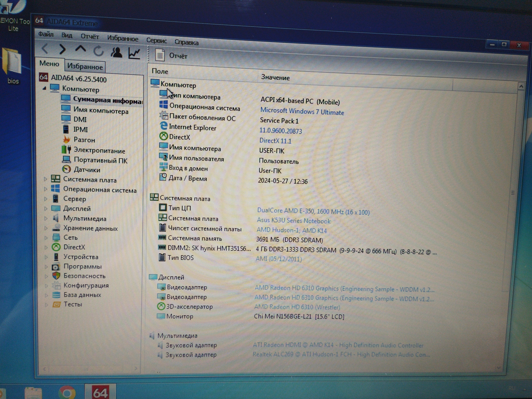Viewport: 532px width, 399px height.
Task: Switch to the Избранное tab in sidebar
Action: point(85,66)
